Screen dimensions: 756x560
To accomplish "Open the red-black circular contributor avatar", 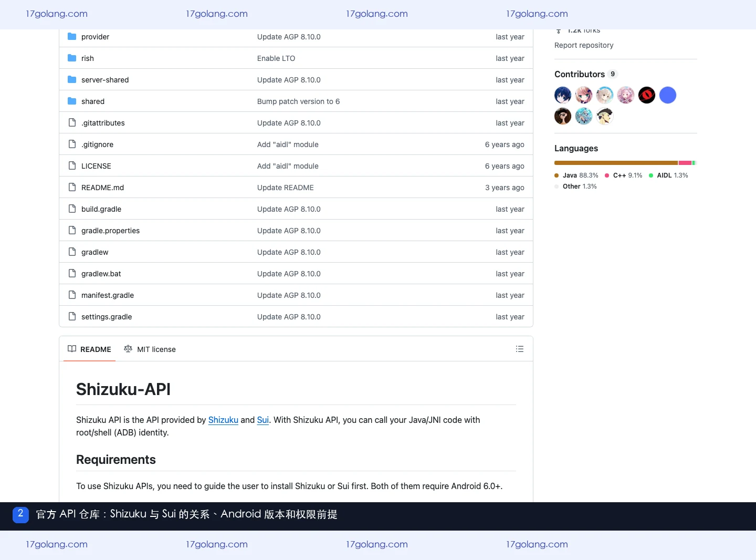I will (x=647, y=95).
